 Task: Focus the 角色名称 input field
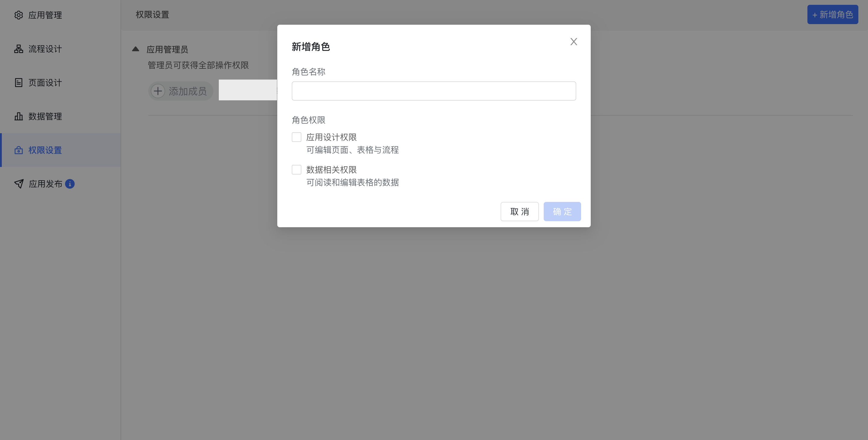434,91
